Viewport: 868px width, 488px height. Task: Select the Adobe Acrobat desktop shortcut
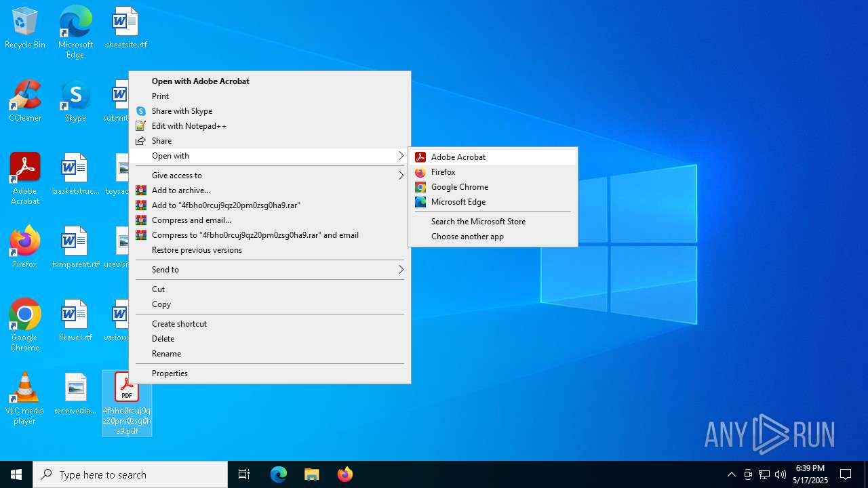[x=25, y=179]
